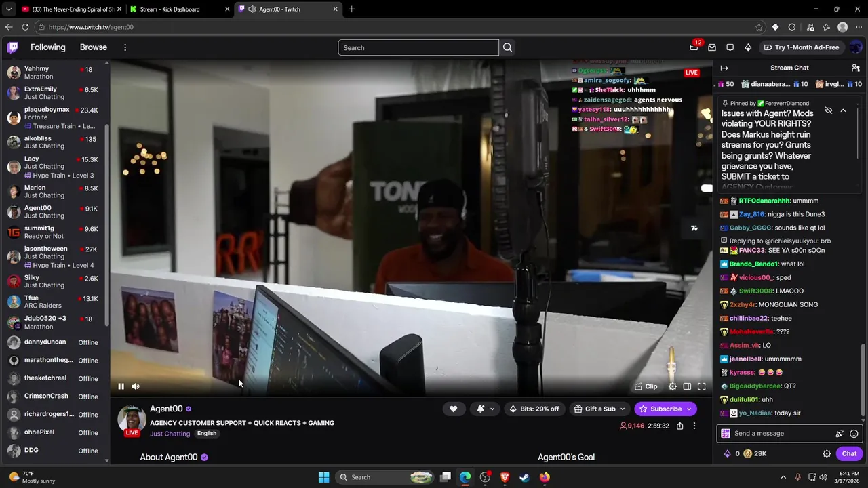This screenshot has width=868, height=488.
Task: Open the Windows Start menu
Action: pyautogui.click(x=323, y=477)
